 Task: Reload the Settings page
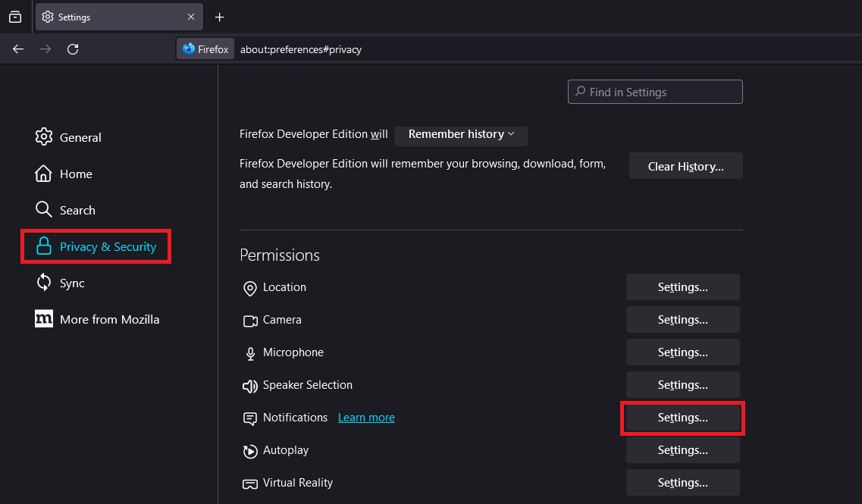(73, 49)
